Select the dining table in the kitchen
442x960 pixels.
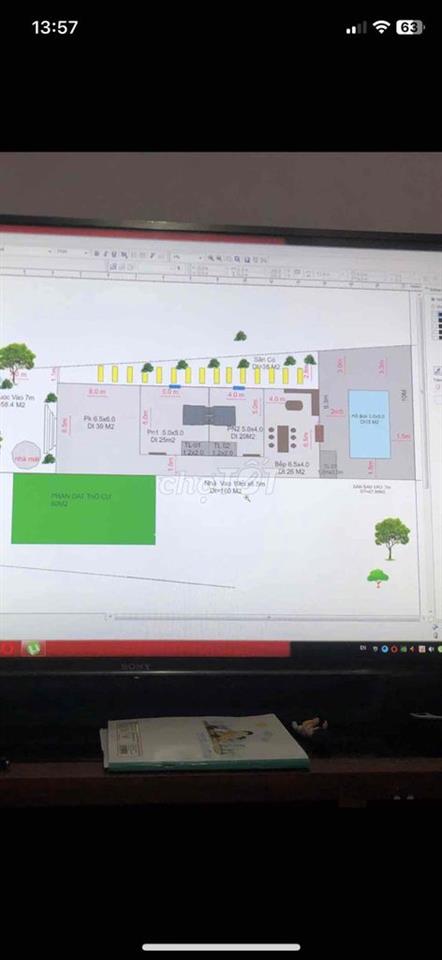[282, 438]
